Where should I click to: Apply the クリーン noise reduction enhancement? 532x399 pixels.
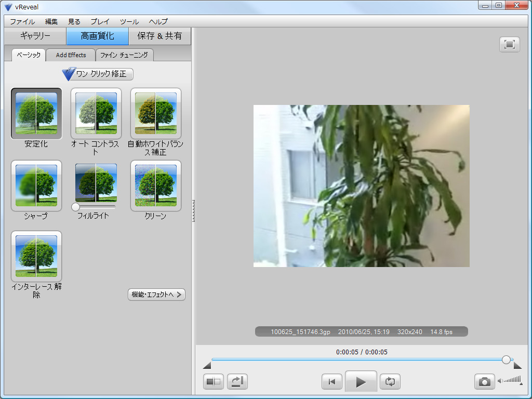155,185
